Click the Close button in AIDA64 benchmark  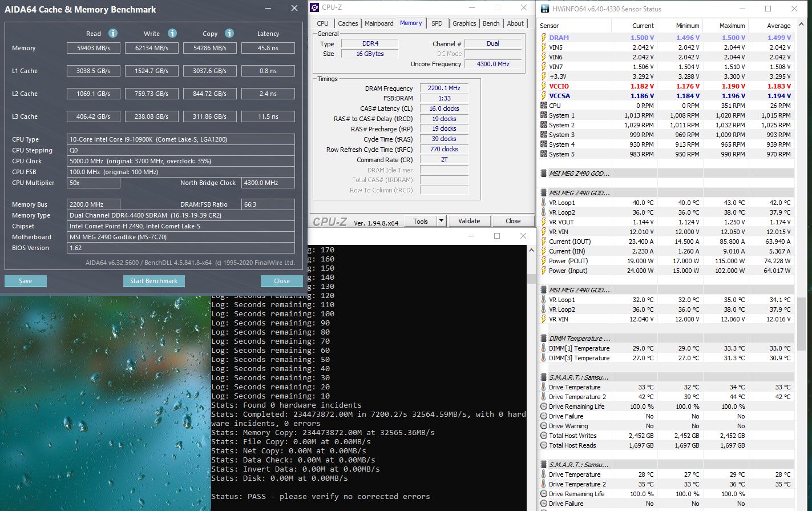pos(282,281)
